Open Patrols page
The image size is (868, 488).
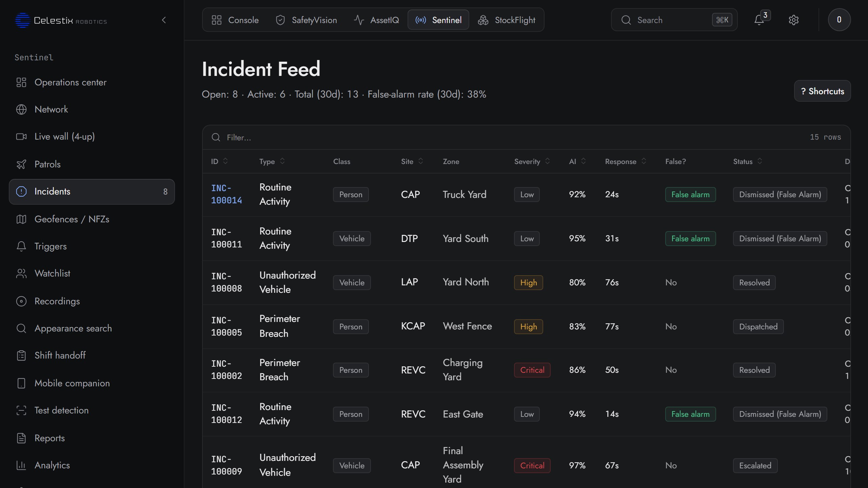pyautogui.click(x=92, y=164)
